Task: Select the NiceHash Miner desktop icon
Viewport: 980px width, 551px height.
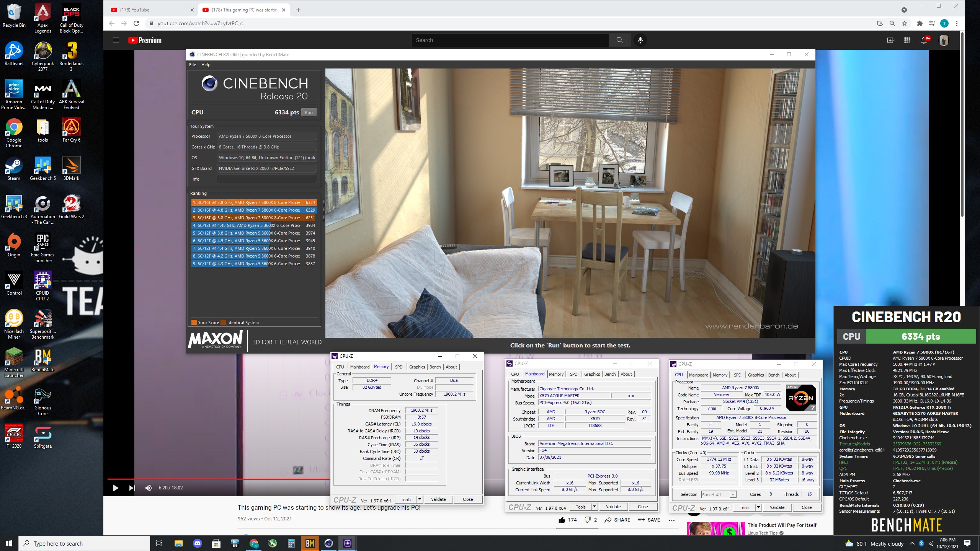Action: point(14,324)
